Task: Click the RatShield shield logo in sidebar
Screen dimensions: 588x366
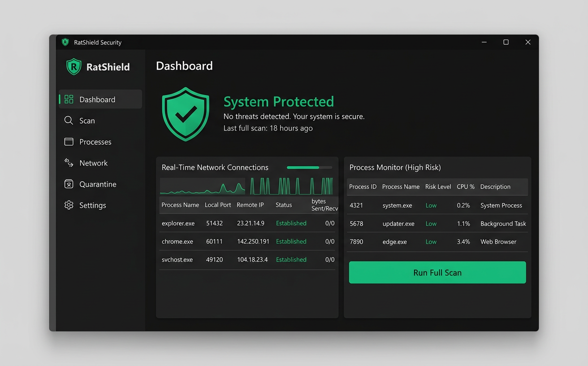Action: [x=74, y=67]
